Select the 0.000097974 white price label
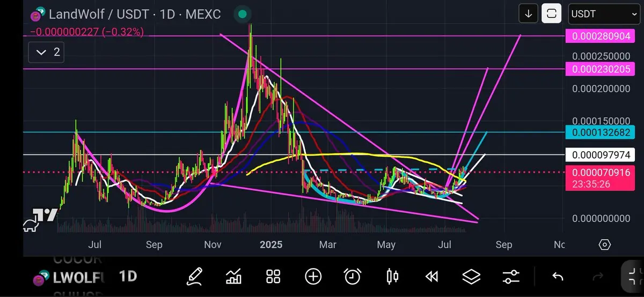The width and height of the screenshot is (644, 297). pyautogui.click(x=601, y=155)
